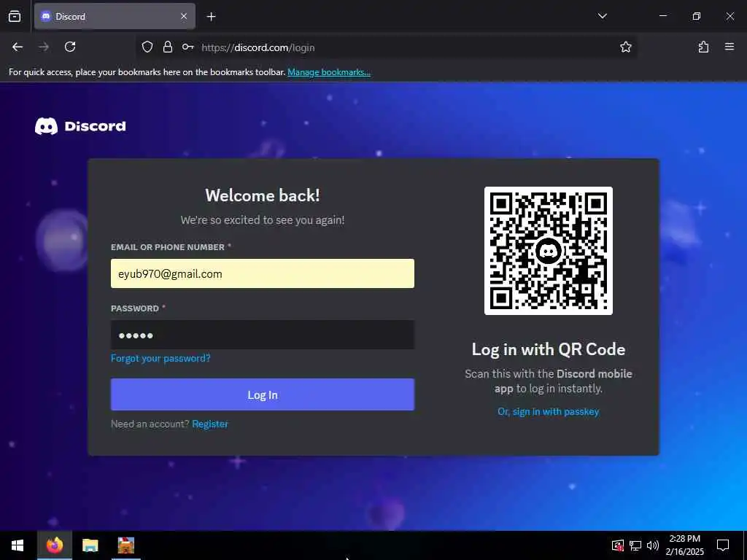This screenshot has width=747, height=560.
Task: Open the Register link
Action: pyautogui.click(x=210, y=424)
